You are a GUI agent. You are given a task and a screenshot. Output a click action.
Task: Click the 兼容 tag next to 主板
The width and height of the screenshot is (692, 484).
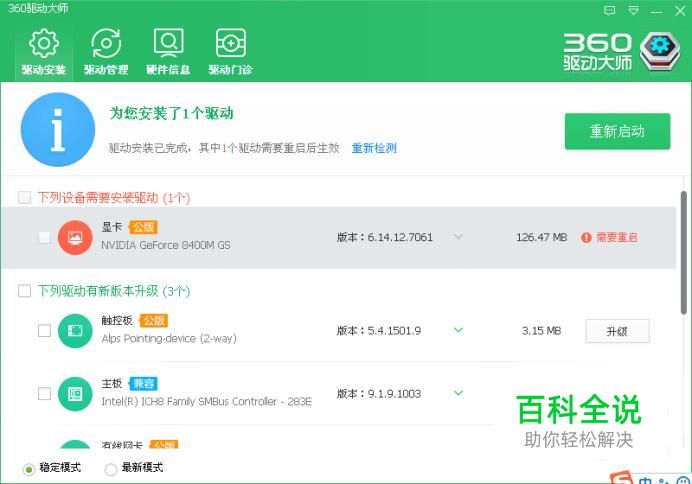tap(143, 384)
